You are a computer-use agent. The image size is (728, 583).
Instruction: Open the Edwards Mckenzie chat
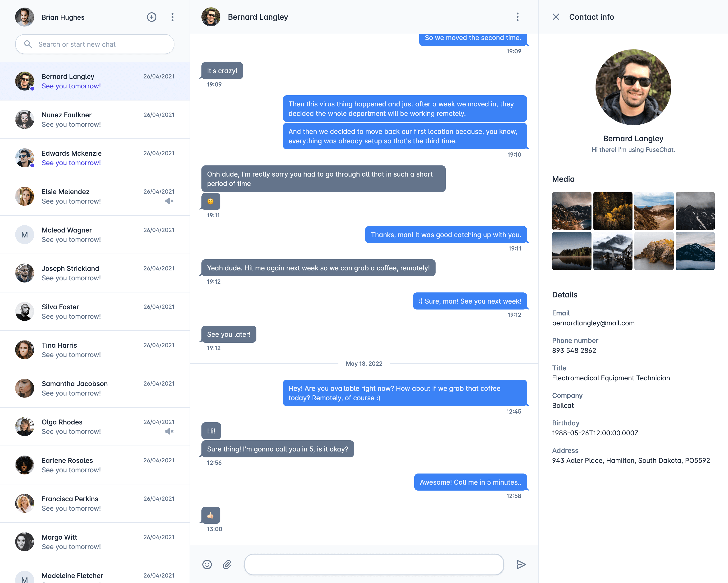[x=95, y=158]
